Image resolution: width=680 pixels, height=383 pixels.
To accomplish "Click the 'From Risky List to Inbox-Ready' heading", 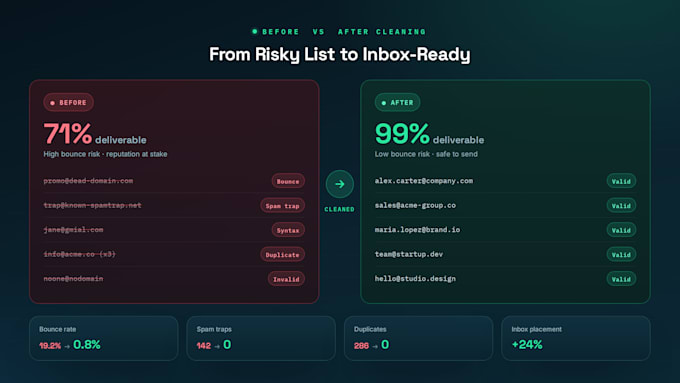I will pos(340,54).
